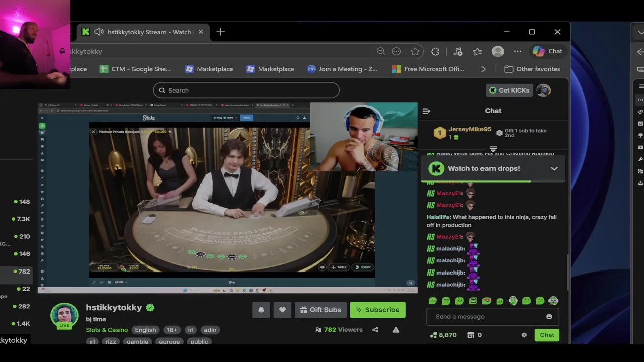
Task: Select the adin tag
Action: click(x=210, y=330)
